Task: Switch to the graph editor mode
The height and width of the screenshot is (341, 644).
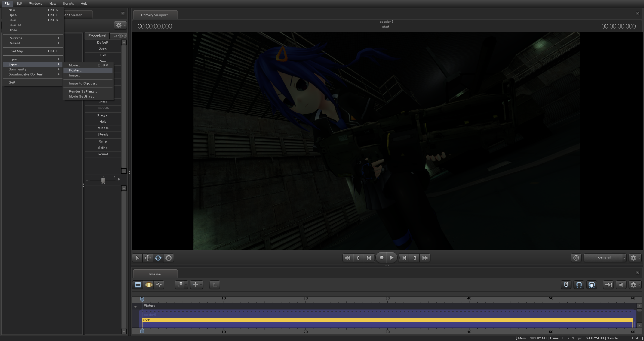Action: 159,285
